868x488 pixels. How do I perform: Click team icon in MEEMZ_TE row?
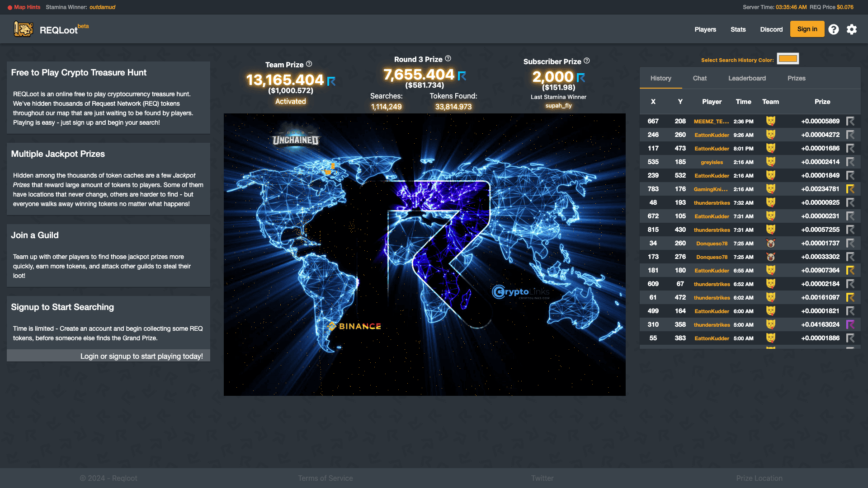pos(771,121)
